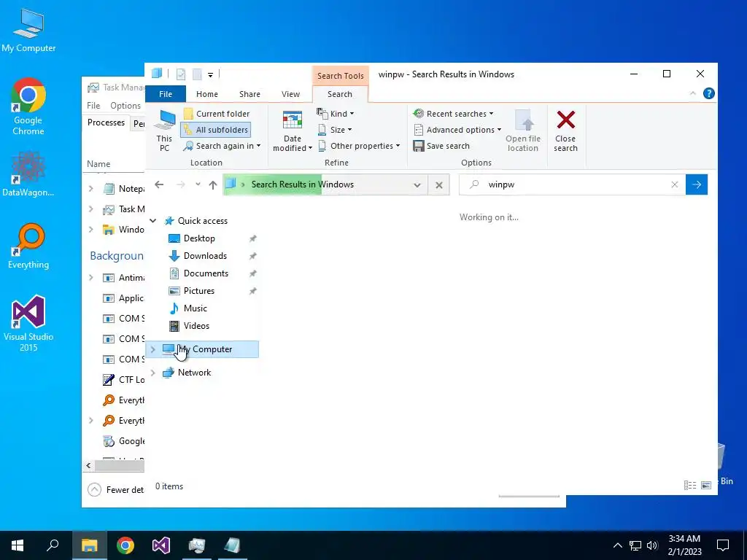Expand Network tree node
This screenshot has width=747, height=560.
tap(153, 373)
